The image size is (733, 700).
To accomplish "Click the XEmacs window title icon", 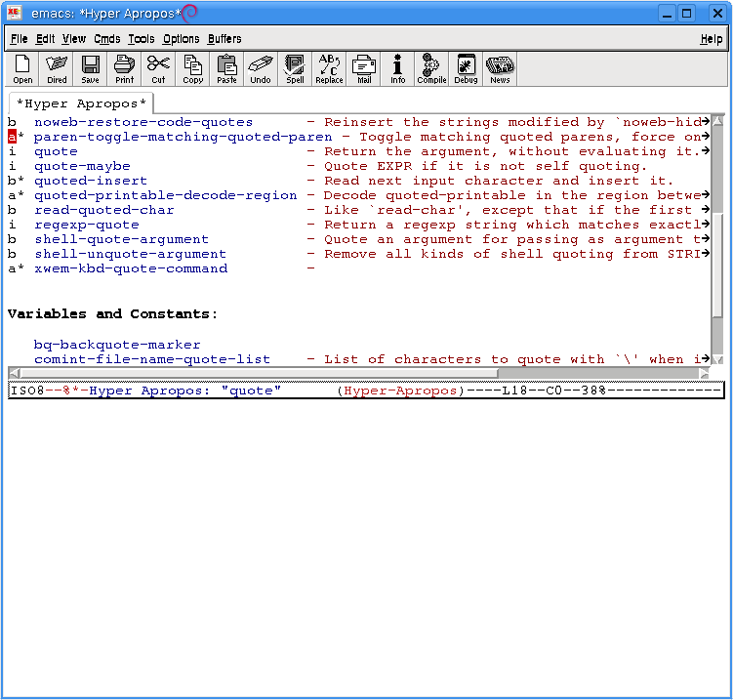I will pos(14,13).
